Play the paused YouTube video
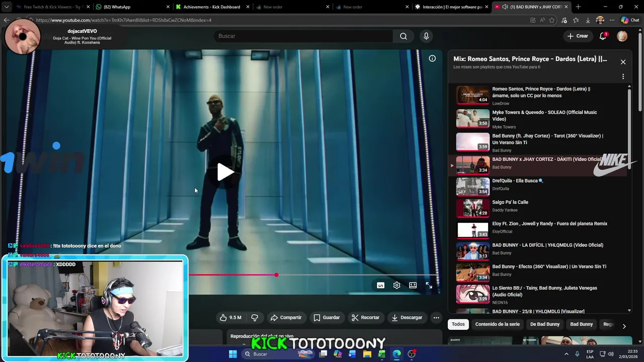644x362 pixels. pyautogui.click(x=225, y=172)
